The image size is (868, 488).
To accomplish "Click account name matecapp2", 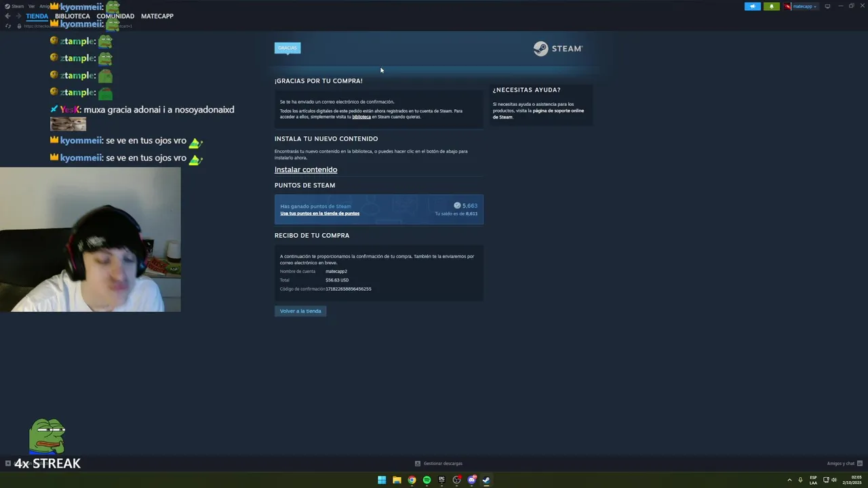I will (336, 271).
